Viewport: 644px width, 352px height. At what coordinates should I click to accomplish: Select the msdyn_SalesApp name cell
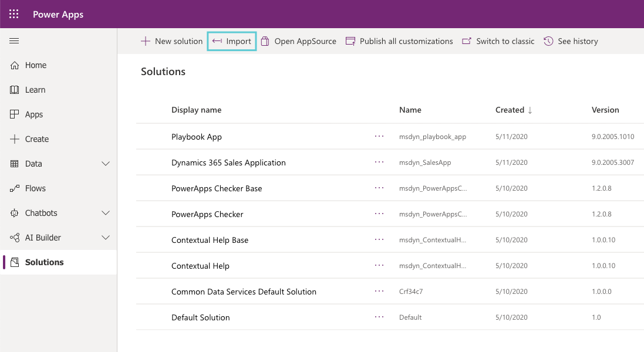point(425,163)
